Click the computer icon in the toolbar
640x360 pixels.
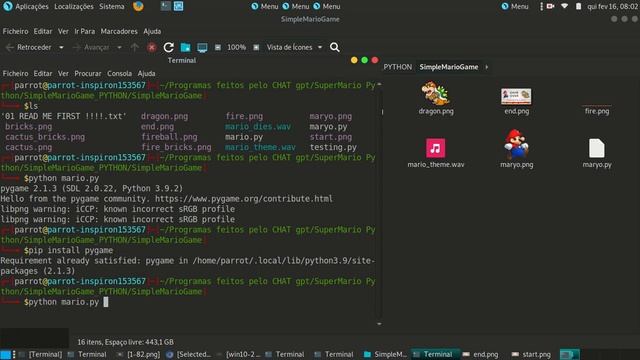tap(202, 47)
